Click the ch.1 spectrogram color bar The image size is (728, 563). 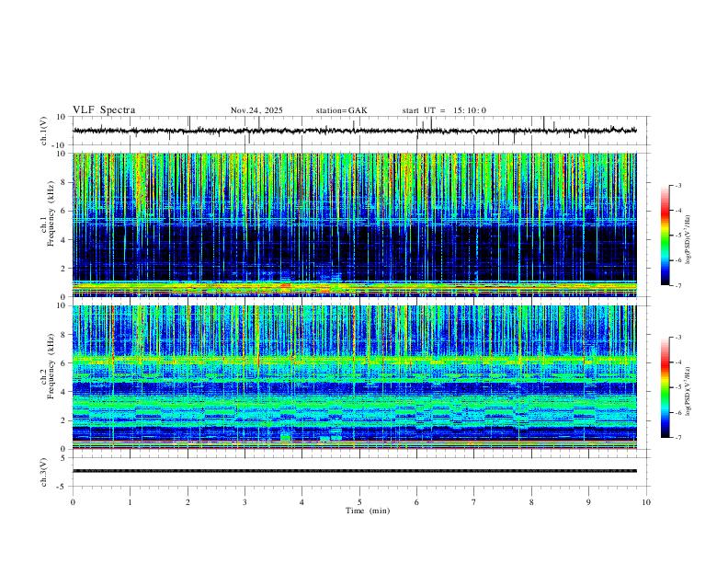point(665,236)
